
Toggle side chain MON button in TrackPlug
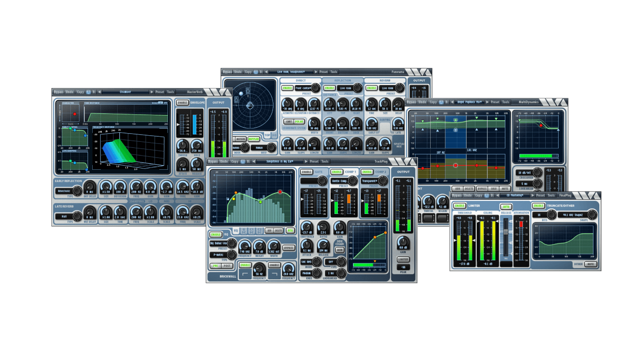click(340, 250)
